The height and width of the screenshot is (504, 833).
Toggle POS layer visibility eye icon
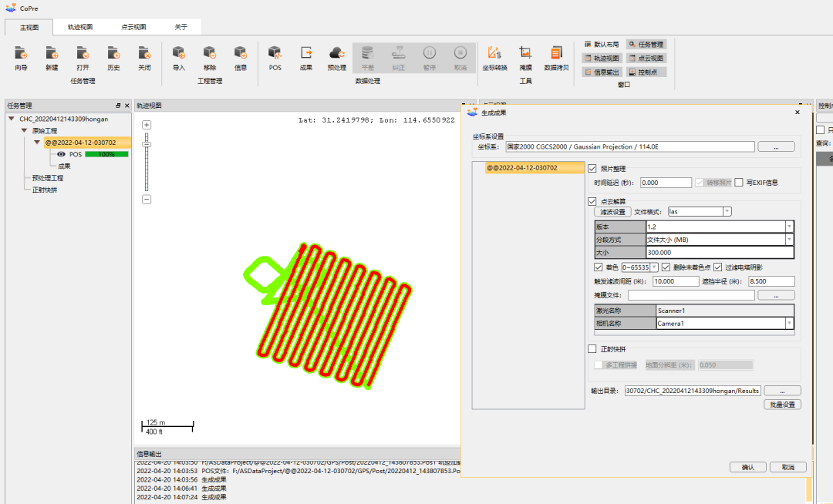point(61,154)
